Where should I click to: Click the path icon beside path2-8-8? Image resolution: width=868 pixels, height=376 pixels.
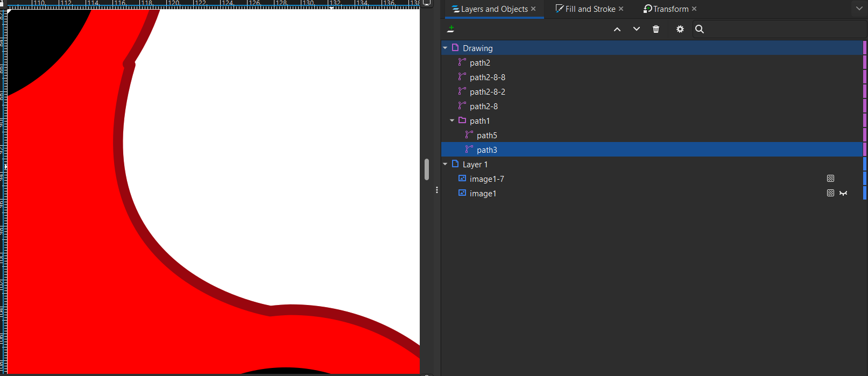(462, 77)
